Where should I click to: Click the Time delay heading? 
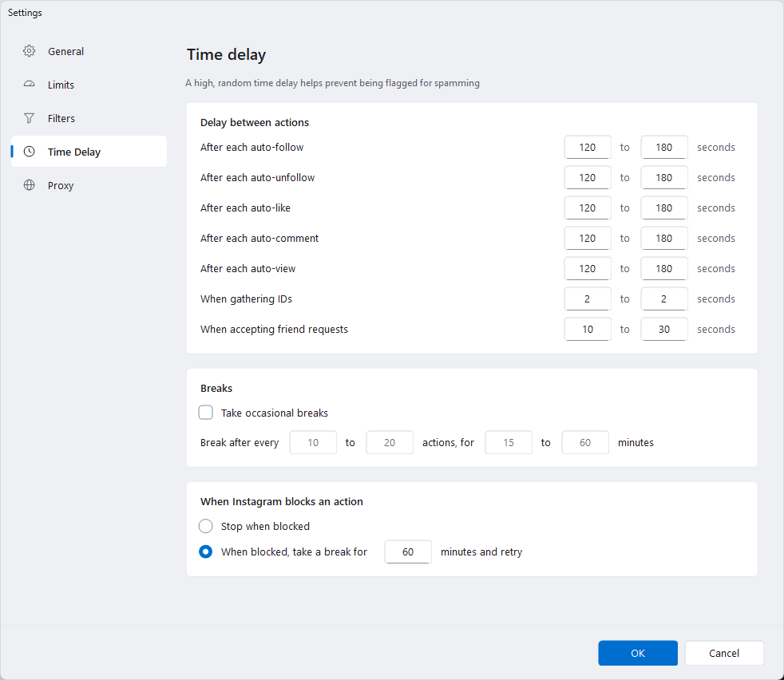[226, 54]
